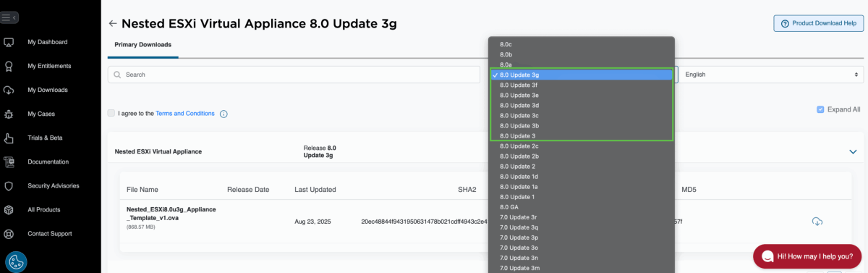Click the Product Download Help button
Image resolution: width=868 pixels, height=273 pixels.
tap(818, 23)
